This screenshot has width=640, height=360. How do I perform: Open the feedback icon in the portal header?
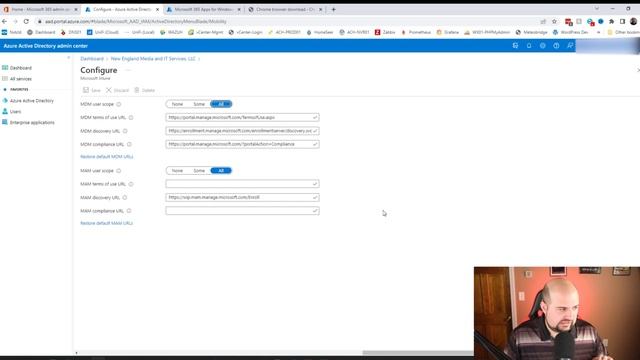(570, 46)
